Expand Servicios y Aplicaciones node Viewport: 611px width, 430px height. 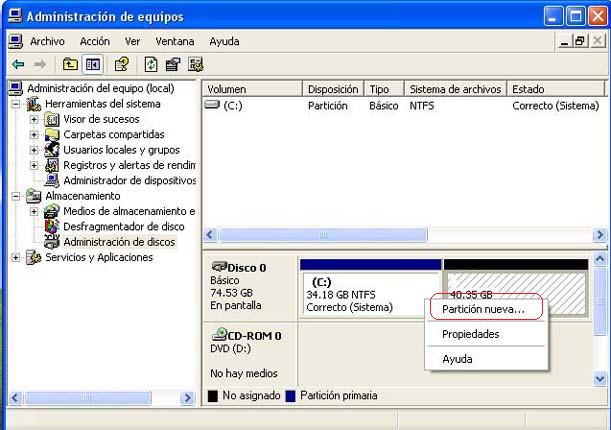click(16, 257)
